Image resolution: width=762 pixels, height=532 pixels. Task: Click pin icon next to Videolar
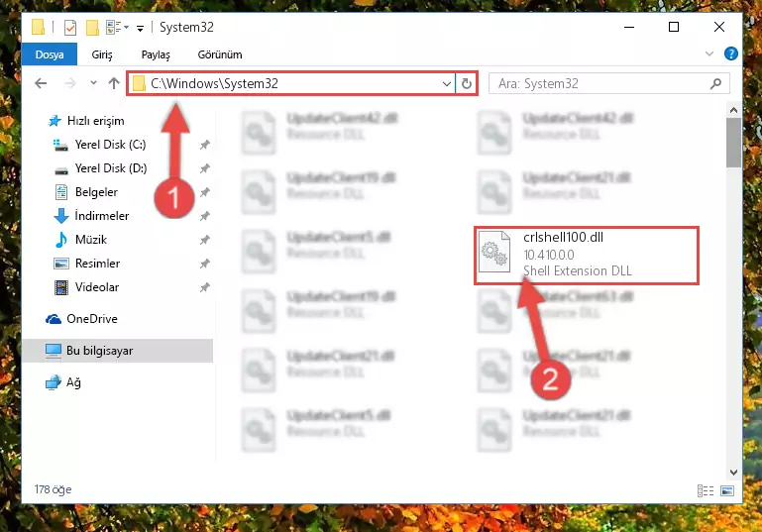[x=204, y=287]
